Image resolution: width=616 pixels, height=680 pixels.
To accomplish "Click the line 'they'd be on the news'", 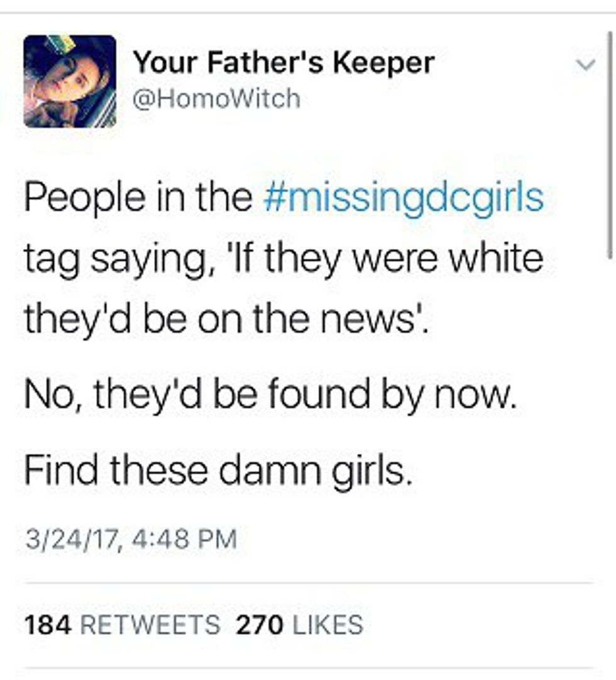I will 226,320.
